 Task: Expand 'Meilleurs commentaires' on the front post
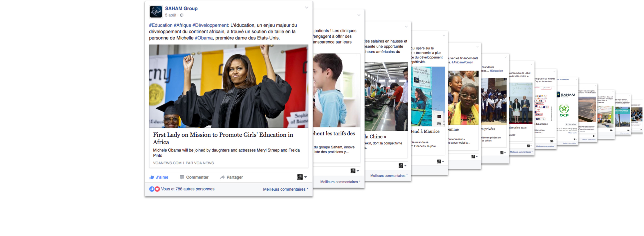285,189
